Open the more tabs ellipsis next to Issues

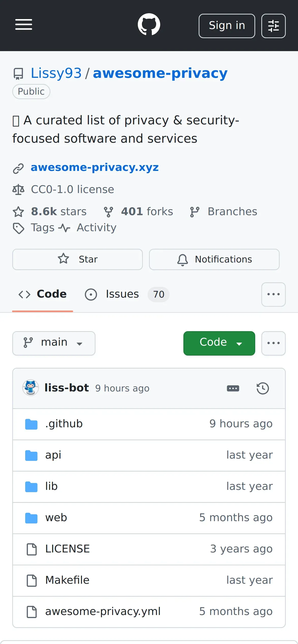point(273,294)
